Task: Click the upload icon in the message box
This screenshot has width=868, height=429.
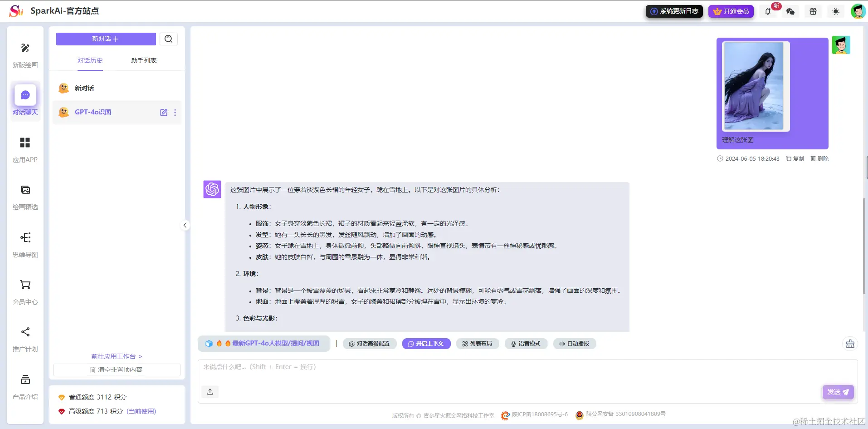Action: coord(210,391)
